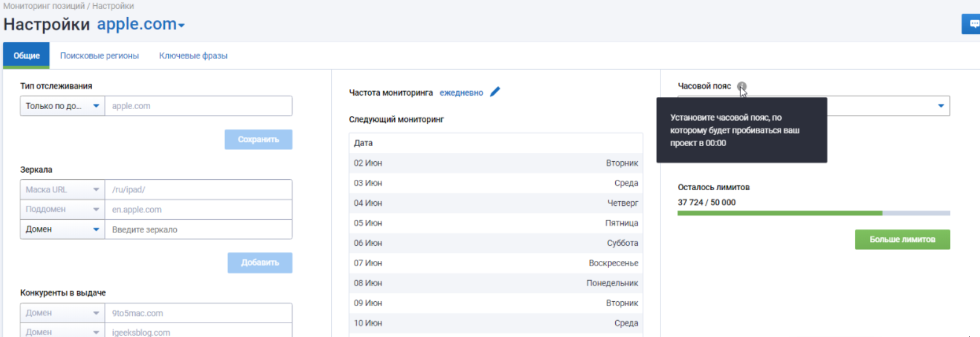Image resolution: width=980 pixels, height=337 pixels.
Task: Select the '09 Июн' schedule row
Action: [496, 303]
